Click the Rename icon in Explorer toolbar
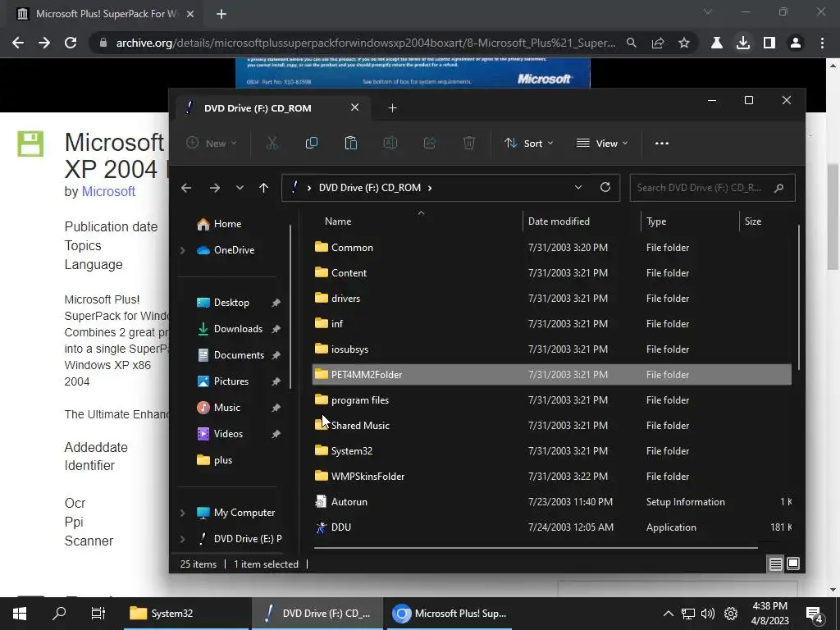Image resolution: width=840 pixels, height=630 pixels. tap(390, 143)
